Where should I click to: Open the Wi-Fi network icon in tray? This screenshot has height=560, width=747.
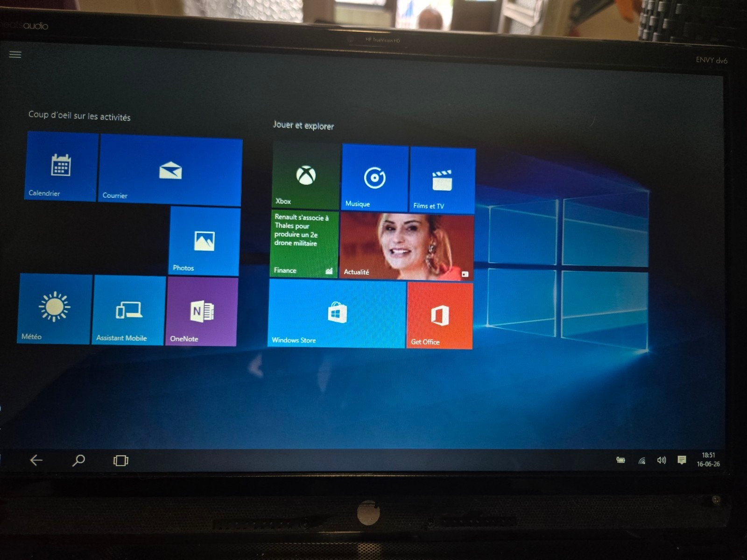(x=642, y=461)
